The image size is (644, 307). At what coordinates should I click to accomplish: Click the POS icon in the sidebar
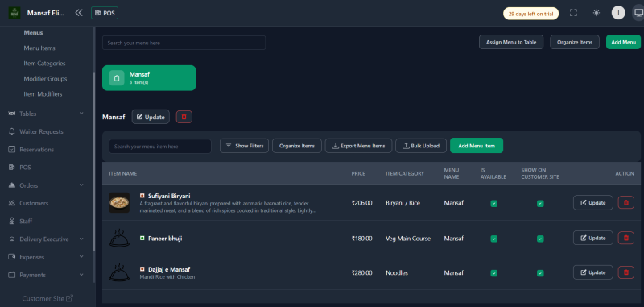tap(12, 168)
